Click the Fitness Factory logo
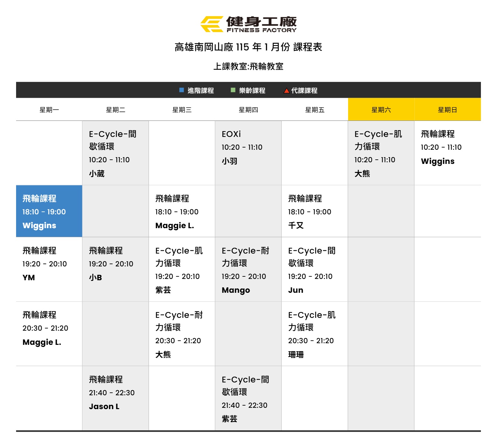The height and width of the screenshot is (448, 497). tap(248, 24)
